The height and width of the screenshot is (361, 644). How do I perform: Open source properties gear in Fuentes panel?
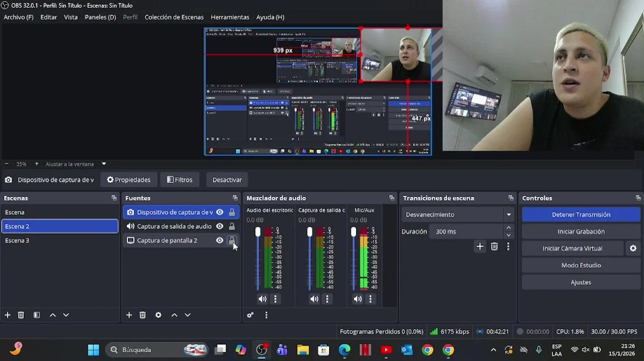pos(158,315)
